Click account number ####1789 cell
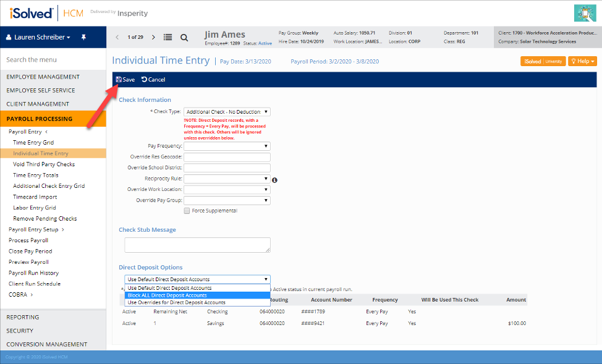Screen dimensions: 602x364 point(313,312)
